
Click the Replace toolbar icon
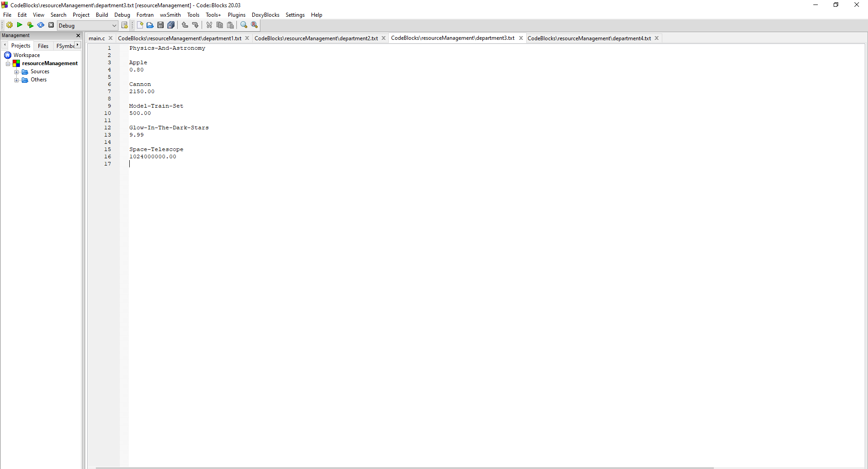point(255,25)
